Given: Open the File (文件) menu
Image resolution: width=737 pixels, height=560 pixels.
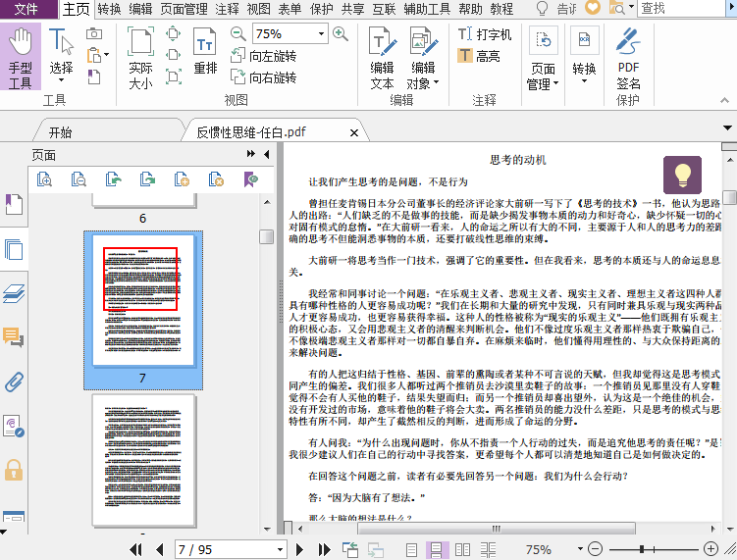Looking at the screenshot, I should tap(26, 9).
